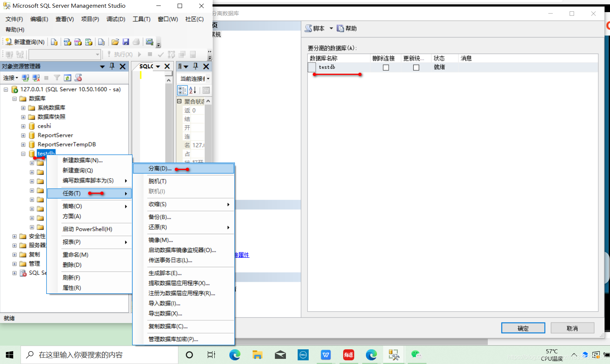
Task: Check the Drop Connections (删除连接) box for testdb
Action: tap(386, 68)
